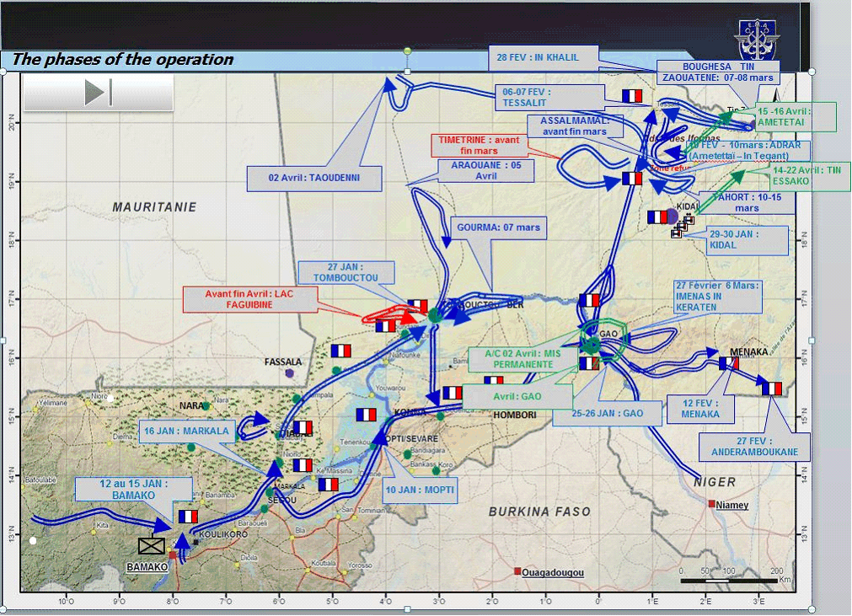Click the purple dot marker at Kidal
The height and width of the screenshot is (616, 852).
(672, 216)
